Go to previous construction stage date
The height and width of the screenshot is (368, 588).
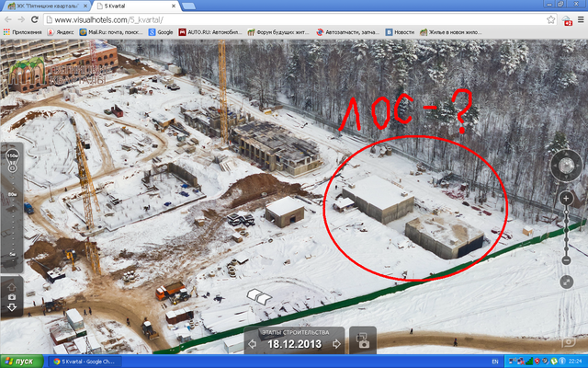pyautogui.click(x=253, y=344)
